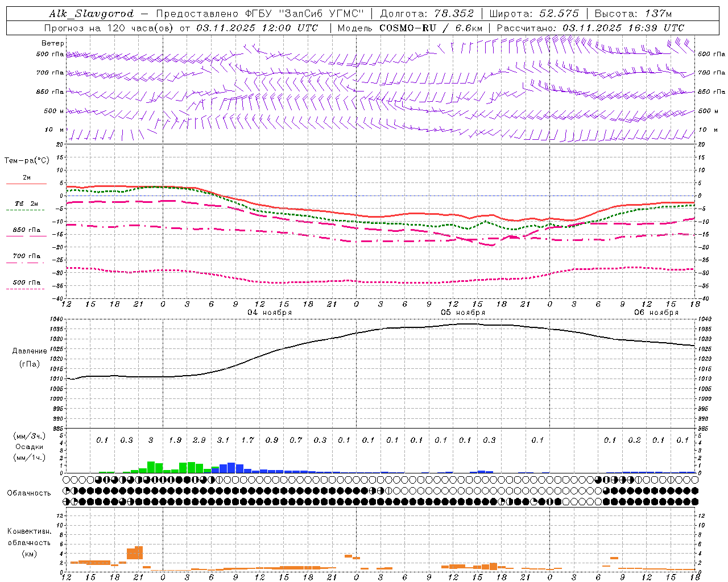Click the forecast text Прогноз на 120 часа(ов)

(x=109, y=28)
